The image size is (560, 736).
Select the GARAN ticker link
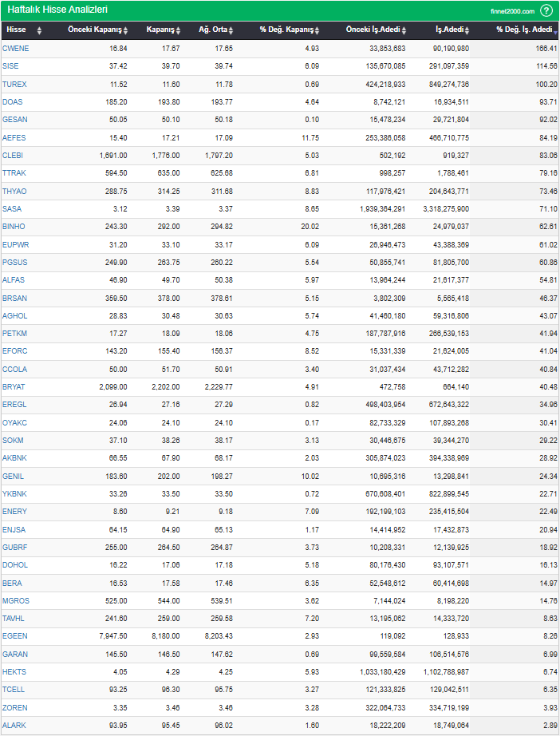click(x=15, y=654)
